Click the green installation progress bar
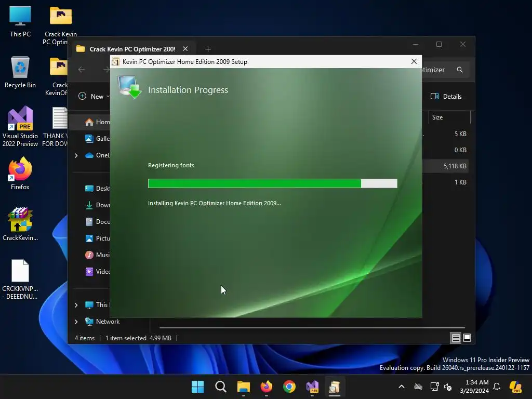The image size is (532, 399). (x=272, y=183)
